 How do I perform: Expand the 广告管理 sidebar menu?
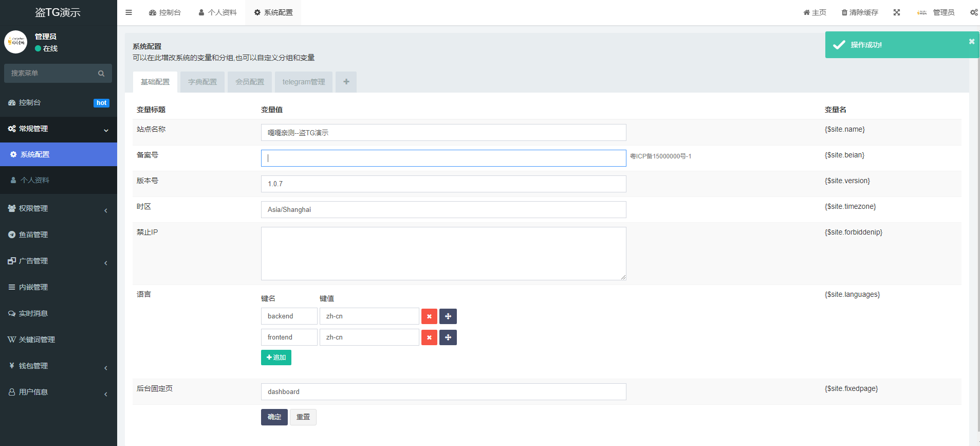click(x=58, y=261)
